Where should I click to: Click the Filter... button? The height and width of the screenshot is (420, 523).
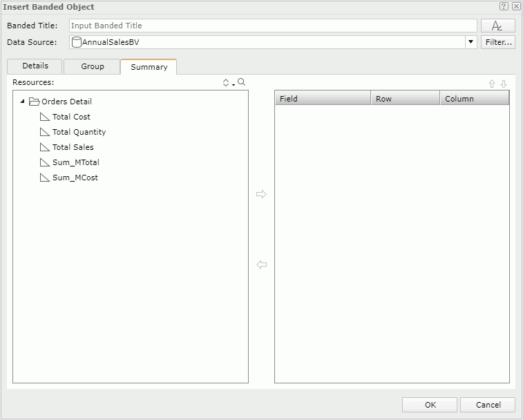[x=498, y=42]
